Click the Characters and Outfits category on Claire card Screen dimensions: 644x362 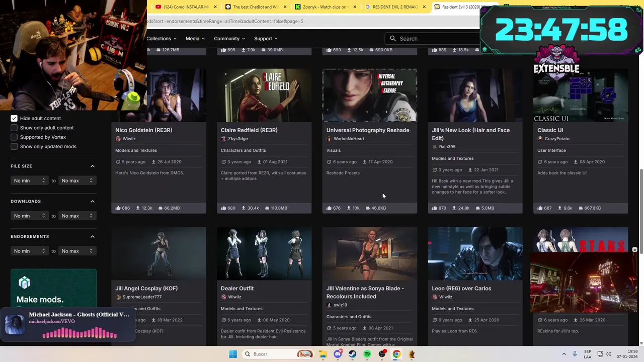[243, 150]
